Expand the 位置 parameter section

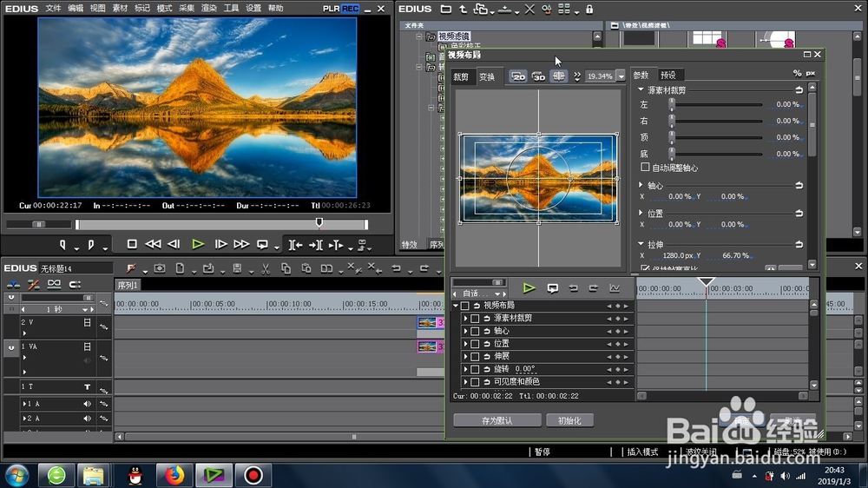click(x=641, y=213)
